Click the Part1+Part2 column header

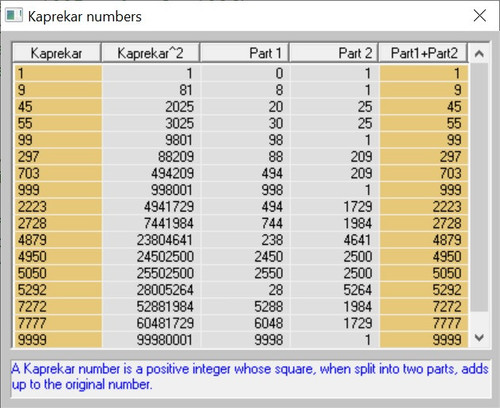(x=423, y=53)
